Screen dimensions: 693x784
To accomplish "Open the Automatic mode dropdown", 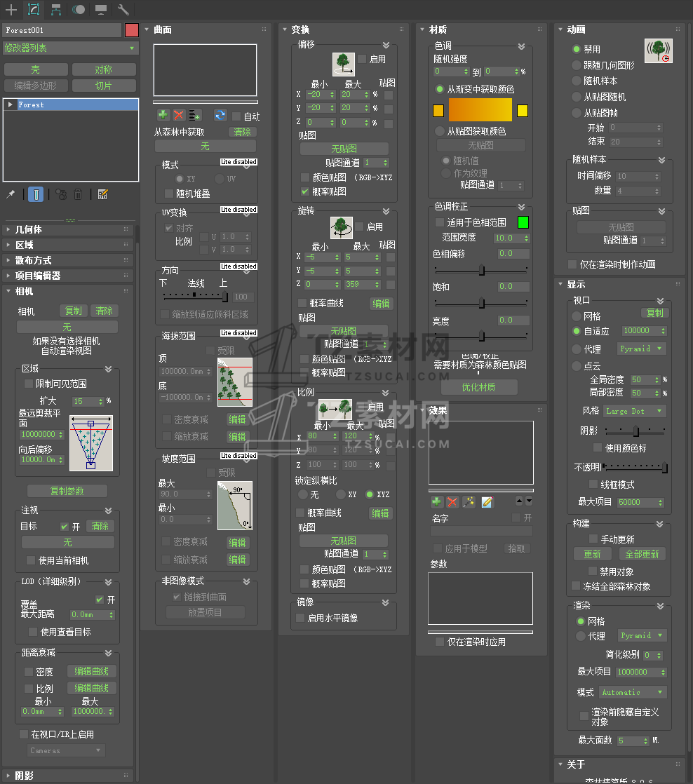I will coord(633,692).
